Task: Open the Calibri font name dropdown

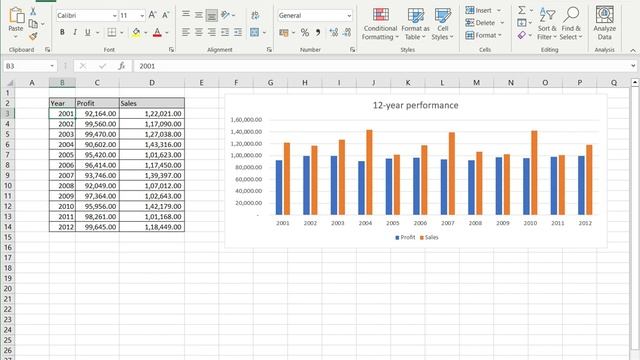Action: click(114, 16)
